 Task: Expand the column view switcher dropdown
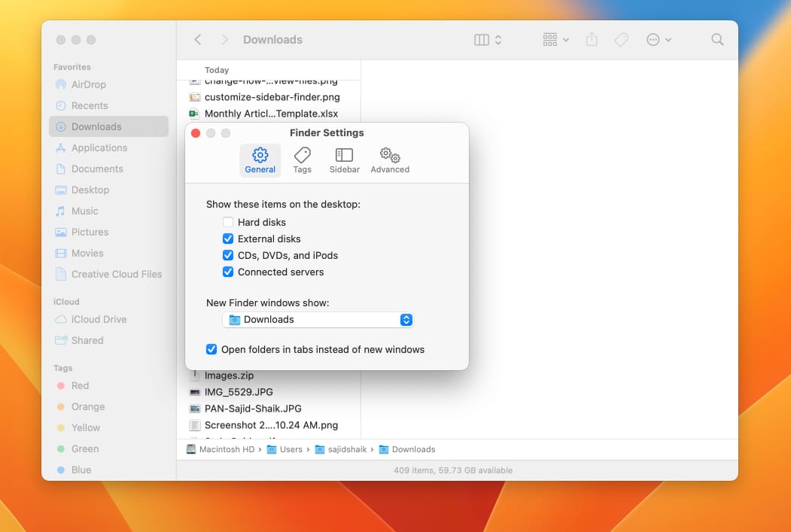tap(488, 40)
